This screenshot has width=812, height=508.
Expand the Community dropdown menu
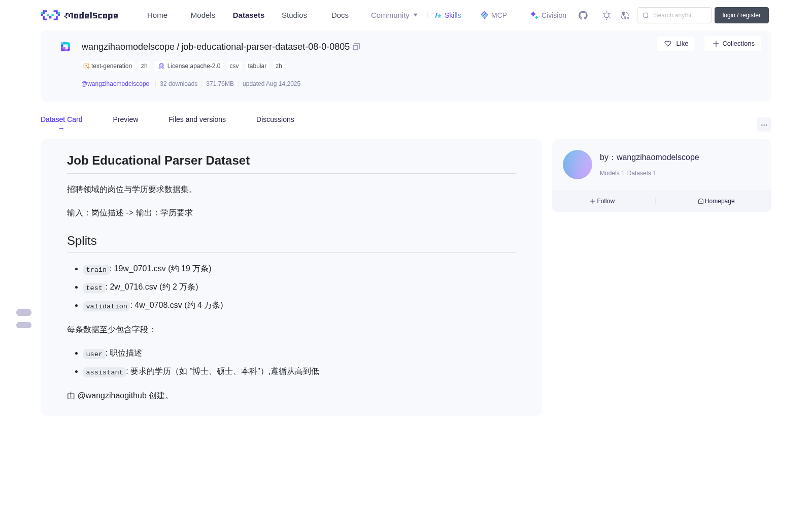(394, 15)
